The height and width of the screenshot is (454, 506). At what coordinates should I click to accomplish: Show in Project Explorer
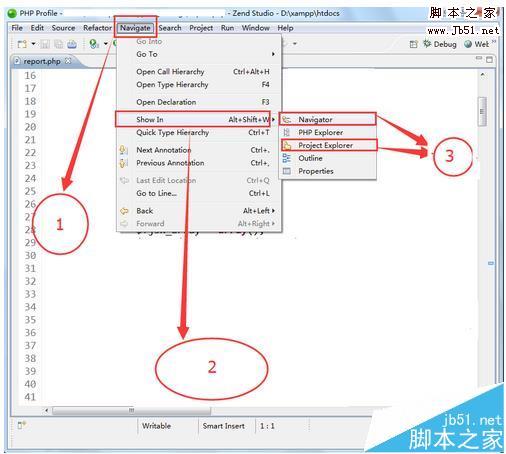[329, 145]
